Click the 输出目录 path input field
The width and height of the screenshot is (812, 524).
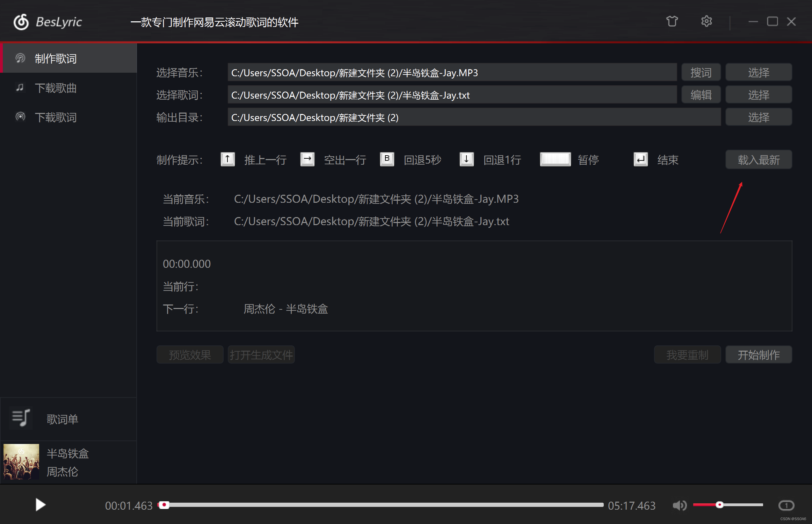(473, 117)
